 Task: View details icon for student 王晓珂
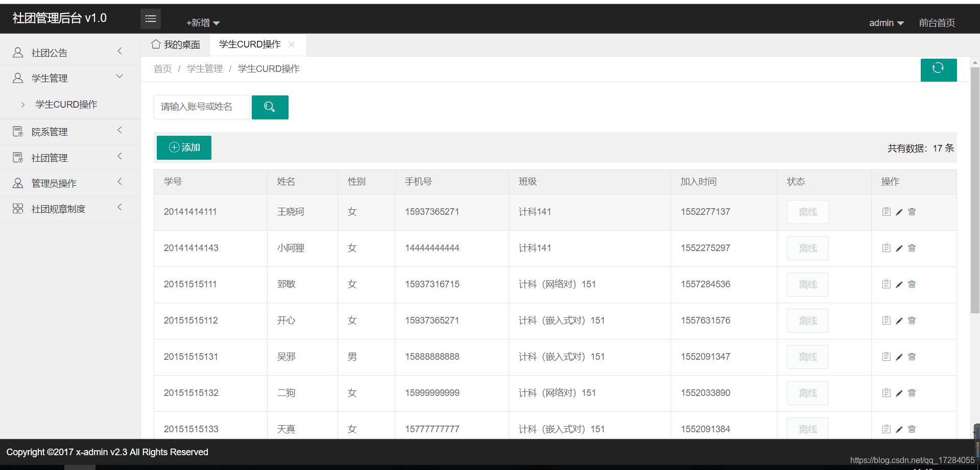click(887, 212)
